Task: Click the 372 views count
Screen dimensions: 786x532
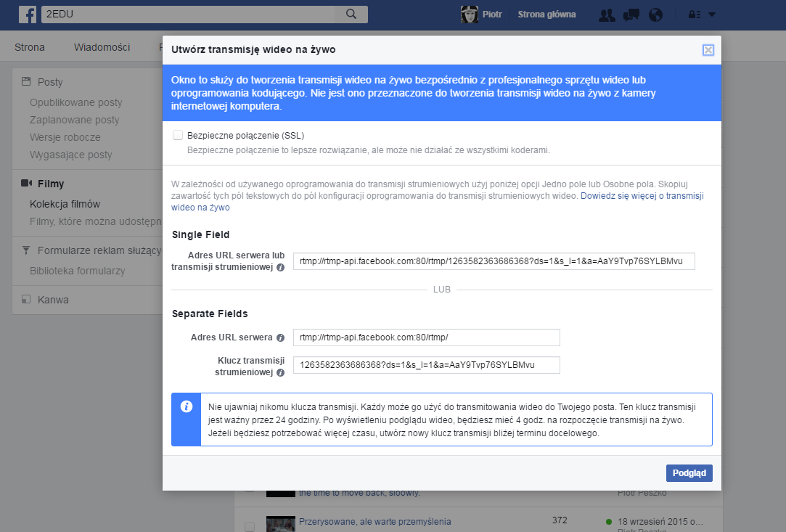Action: (x=560, y=520)
